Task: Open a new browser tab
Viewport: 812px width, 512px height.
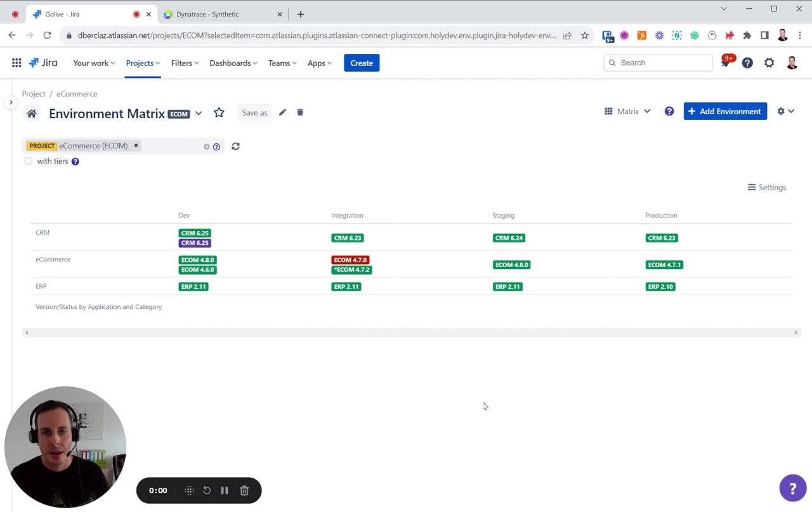Action: point(301,14)
